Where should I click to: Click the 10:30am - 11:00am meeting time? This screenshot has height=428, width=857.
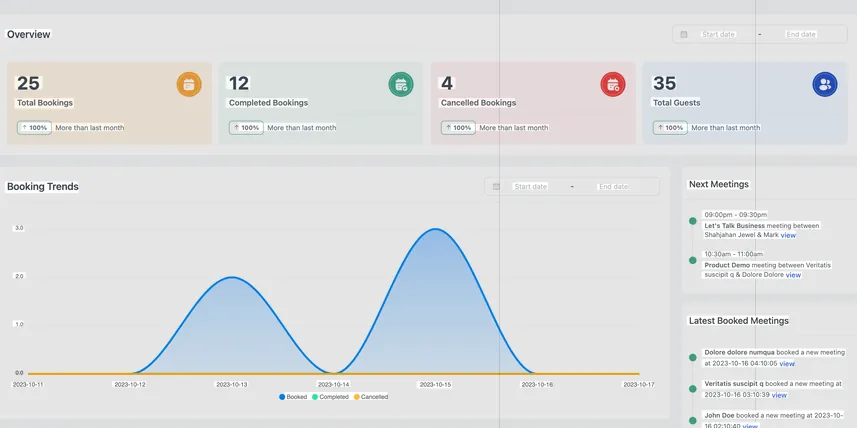pyautogui.click(x=733, y=254)
